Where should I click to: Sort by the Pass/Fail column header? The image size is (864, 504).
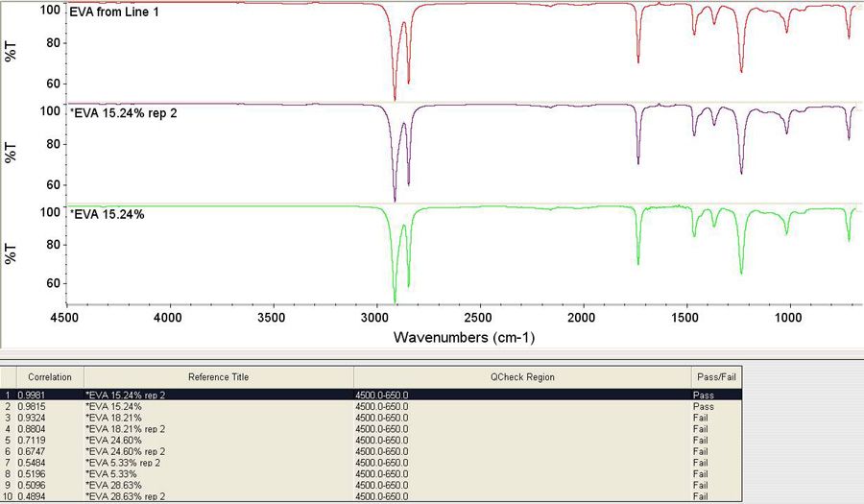pos(716,377)
